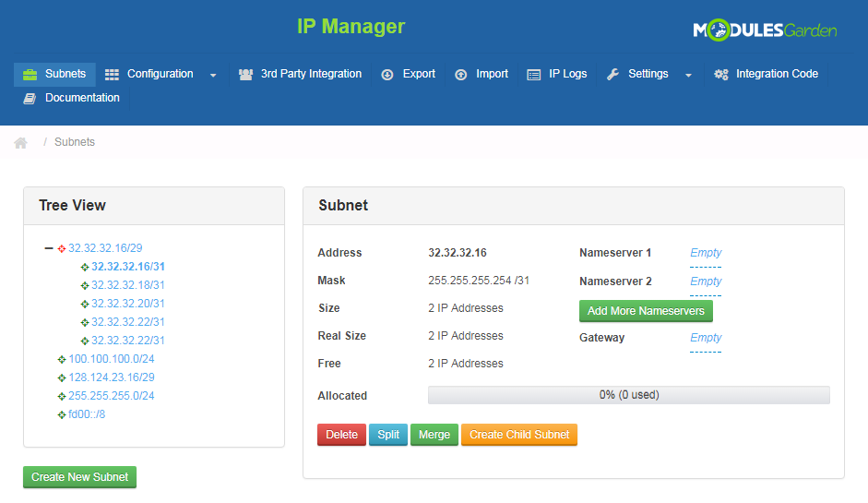Open the Settings menu

pos(650,74)
